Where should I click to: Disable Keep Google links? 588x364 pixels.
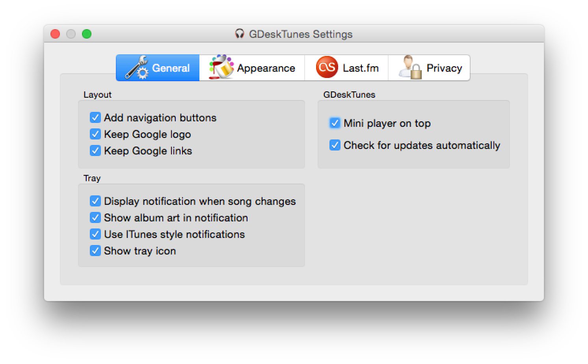point(95,150)
